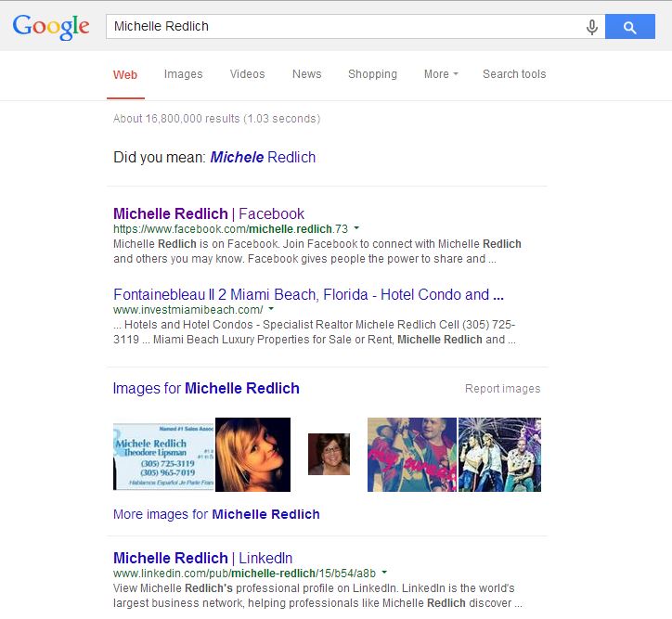Expand the More dropdown menu

[x=440, y=74]
